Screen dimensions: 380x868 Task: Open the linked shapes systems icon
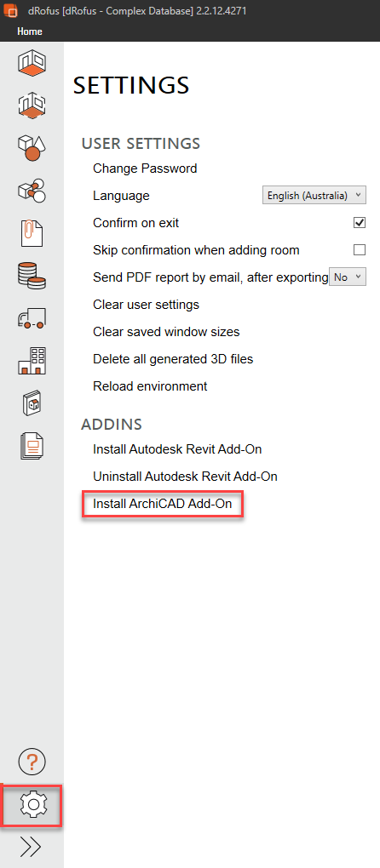[32, 190]
